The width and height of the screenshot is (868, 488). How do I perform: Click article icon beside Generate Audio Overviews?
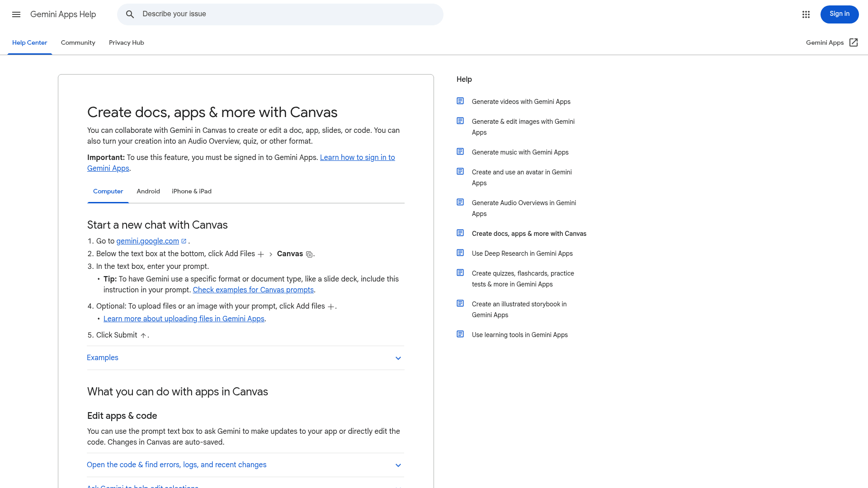[x=460, y=202]
